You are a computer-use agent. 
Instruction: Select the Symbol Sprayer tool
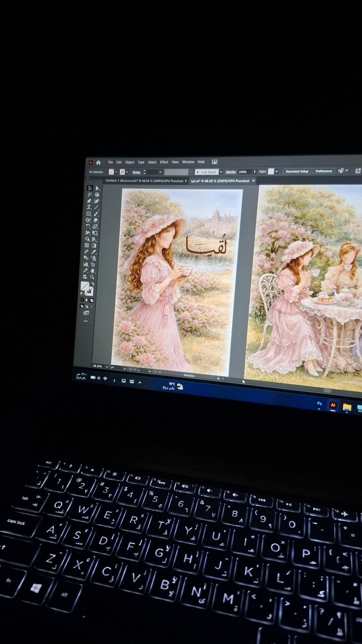pos(93,258)
